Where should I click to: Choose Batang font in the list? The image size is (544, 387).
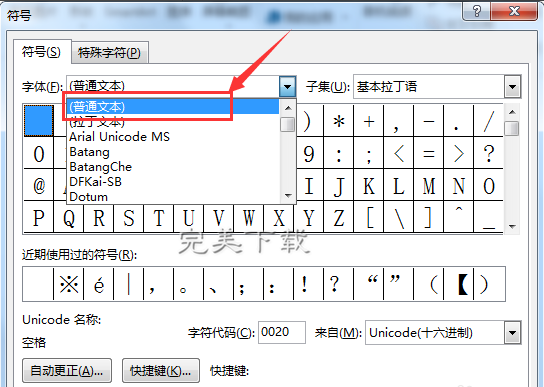pos(173,152)
